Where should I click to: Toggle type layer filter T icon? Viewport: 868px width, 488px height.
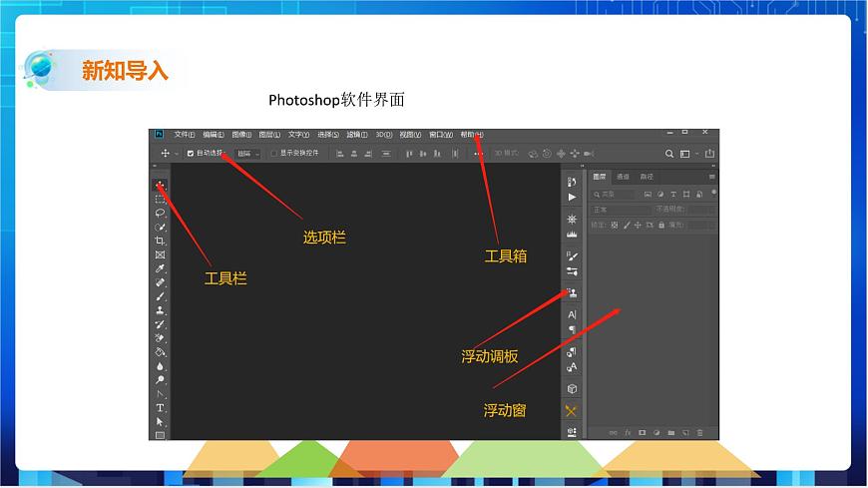pyautogui.click(x=673, y=195)
